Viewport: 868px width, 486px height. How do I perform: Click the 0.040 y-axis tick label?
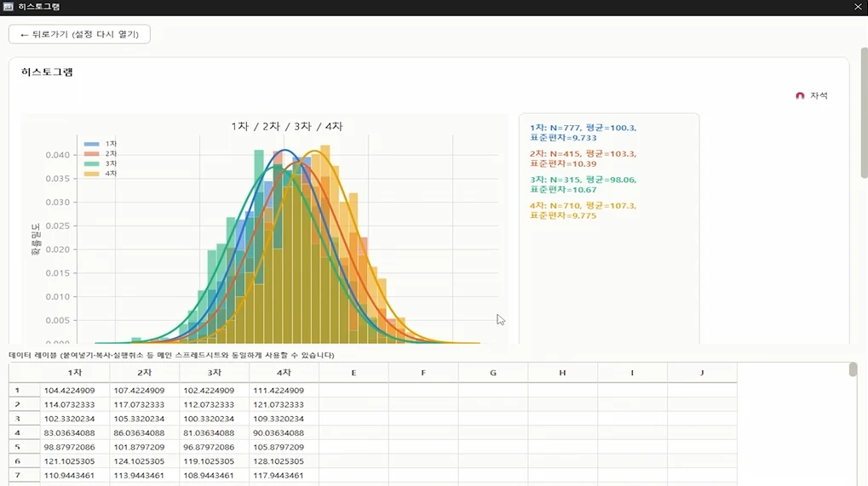(58, 155)
